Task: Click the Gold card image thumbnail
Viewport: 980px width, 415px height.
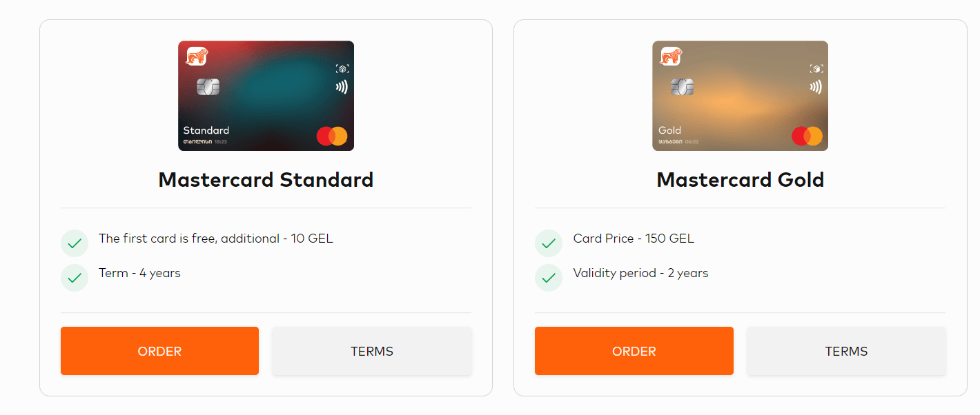Action: (x=740, y=96)
